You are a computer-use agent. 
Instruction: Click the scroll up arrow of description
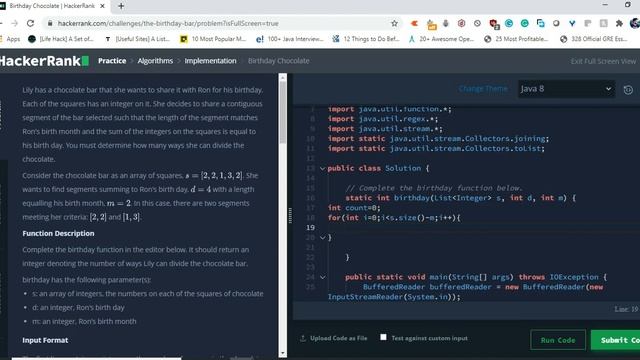pos(282,78)
